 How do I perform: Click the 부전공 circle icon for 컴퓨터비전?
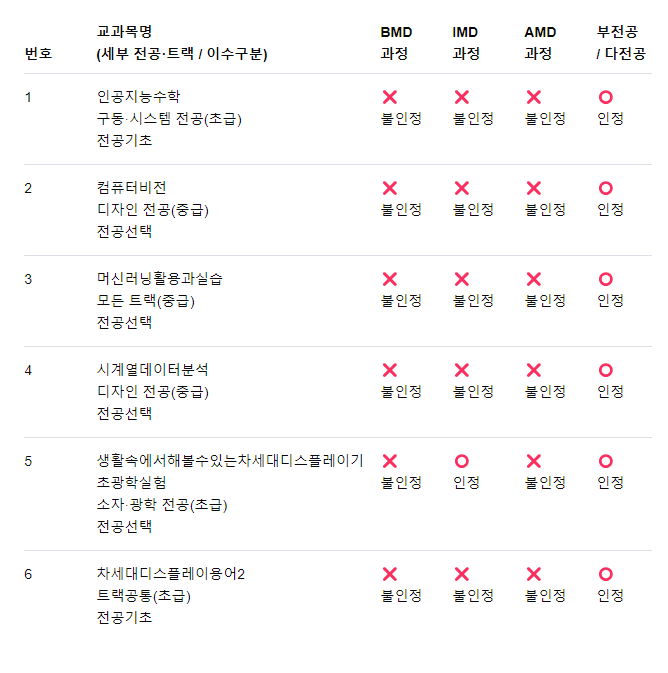(x=605, y=188)
